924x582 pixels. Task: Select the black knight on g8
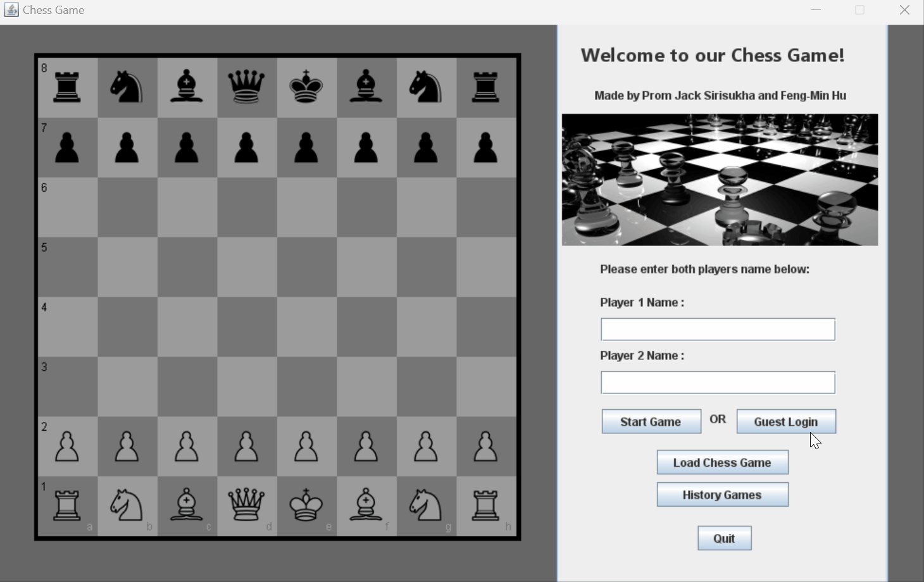[426, 87]
